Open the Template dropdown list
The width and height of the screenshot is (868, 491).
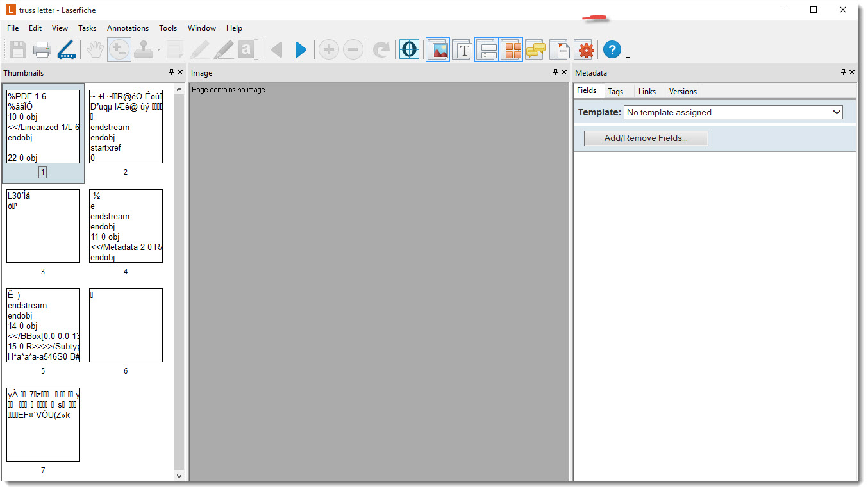(733, 112)
